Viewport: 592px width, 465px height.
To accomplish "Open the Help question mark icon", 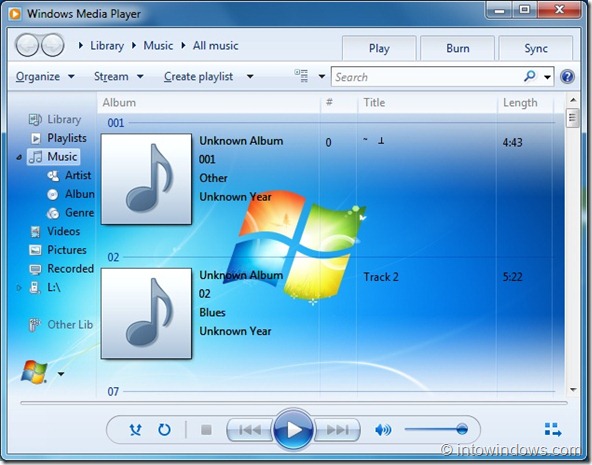I will pyautogui.click(x=567, y=77).
